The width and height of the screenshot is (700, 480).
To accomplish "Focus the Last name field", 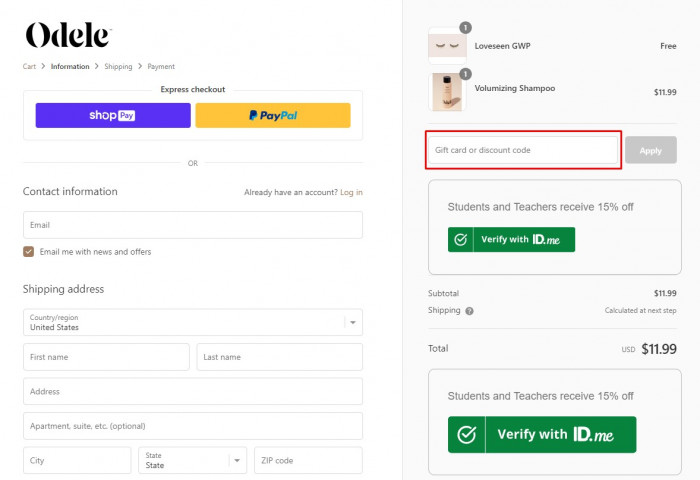I will coord(279,357).
